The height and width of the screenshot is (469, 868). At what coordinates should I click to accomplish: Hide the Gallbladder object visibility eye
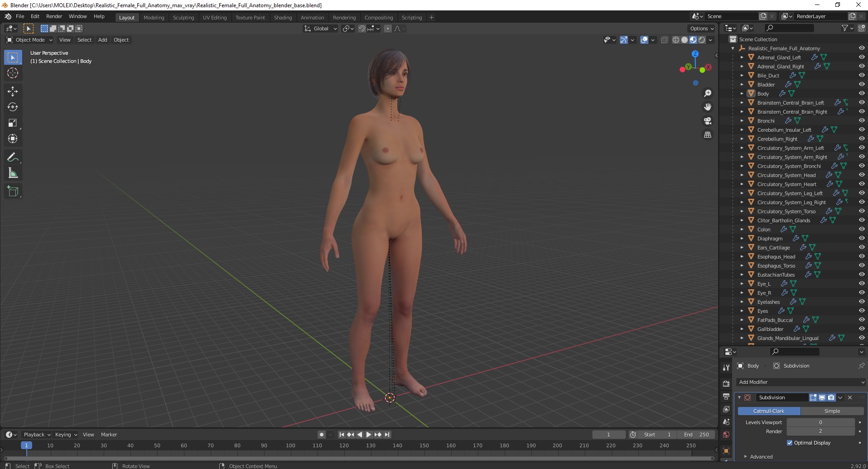pyautogui.click(x=862, y=329)
